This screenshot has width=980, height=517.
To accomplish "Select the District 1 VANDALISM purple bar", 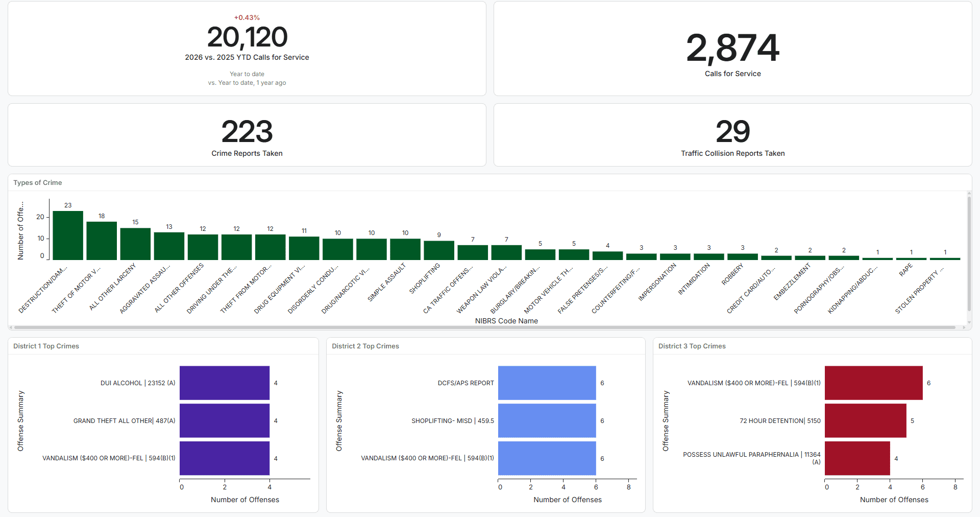I will click(225, 458).
